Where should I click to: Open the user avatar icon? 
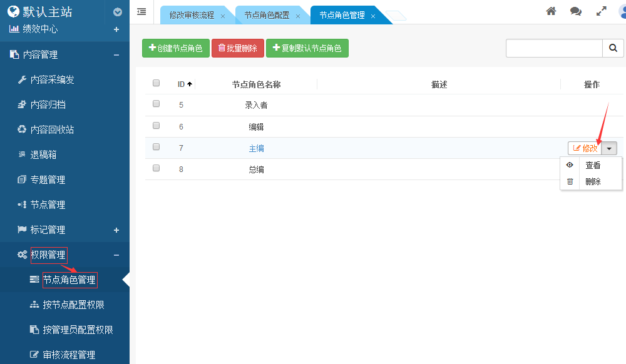tap(622, 12)
